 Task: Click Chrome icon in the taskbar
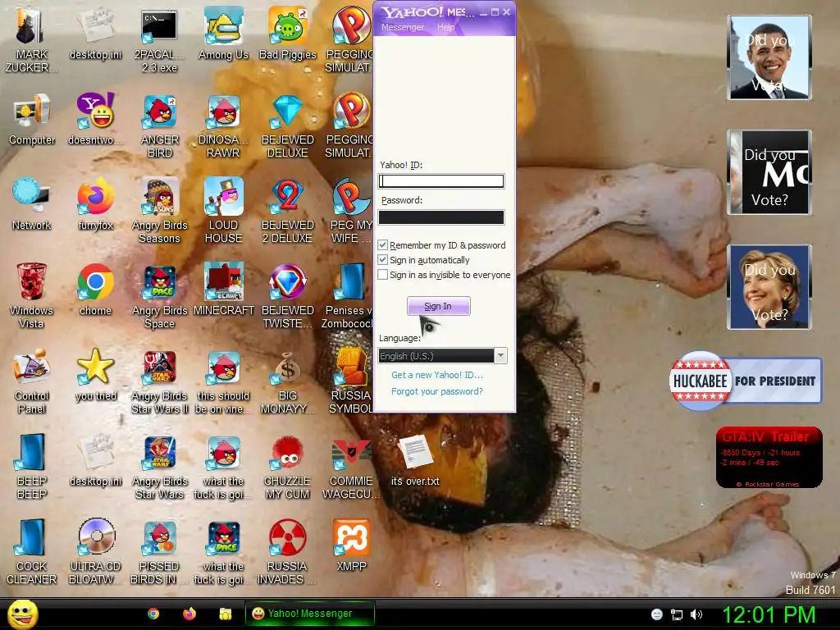[153, 614]
